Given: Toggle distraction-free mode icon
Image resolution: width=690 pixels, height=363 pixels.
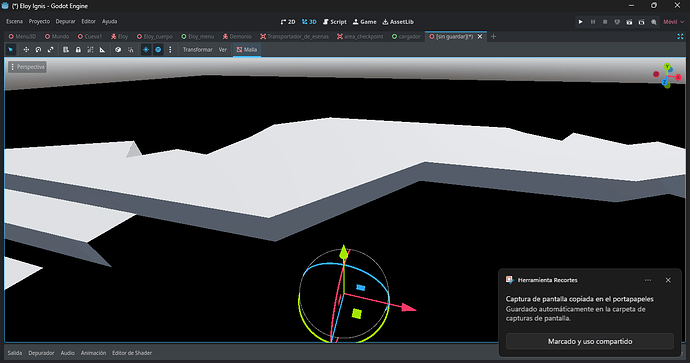Looking at the screenshot, I should click(680, 37).
